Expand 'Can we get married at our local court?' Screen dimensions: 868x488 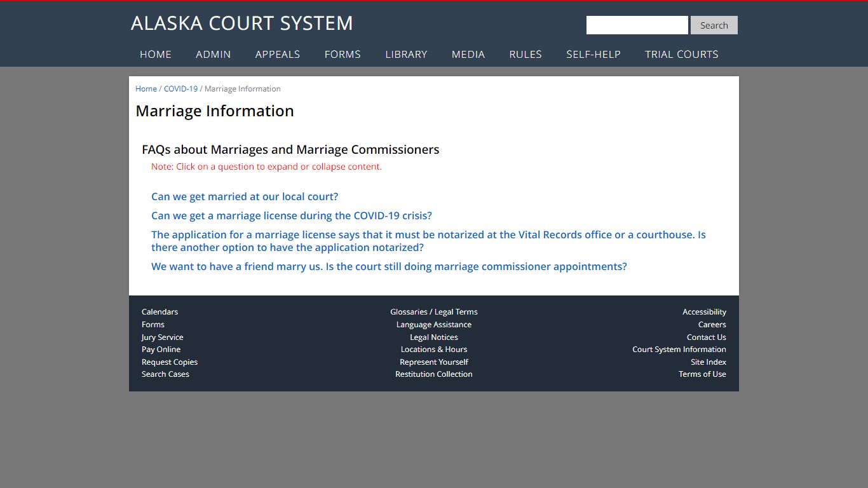(x=245, y=197)
